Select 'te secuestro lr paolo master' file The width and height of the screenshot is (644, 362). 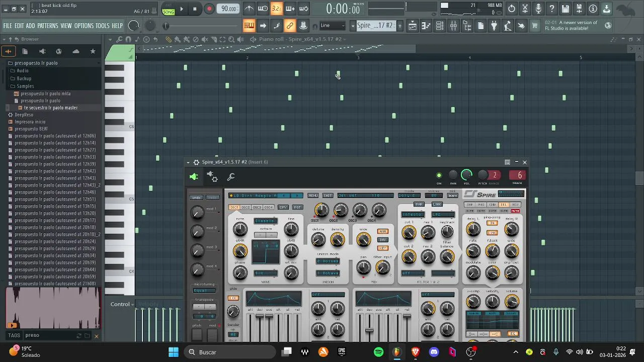coord(51,108)
